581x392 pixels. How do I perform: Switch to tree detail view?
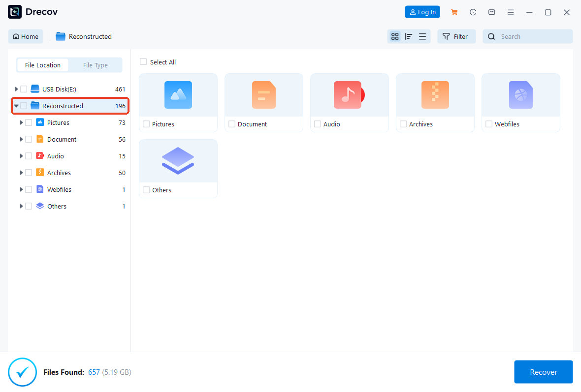(409, 36)
